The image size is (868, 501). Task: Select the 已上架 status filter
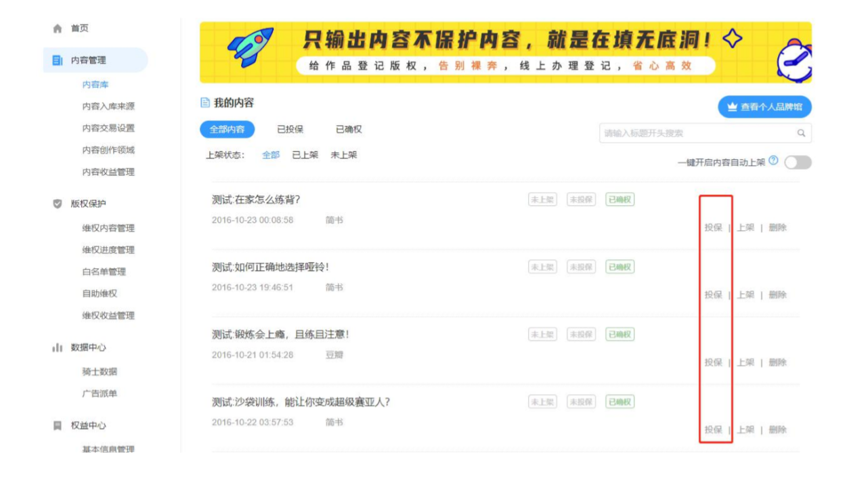click(305, 155)
